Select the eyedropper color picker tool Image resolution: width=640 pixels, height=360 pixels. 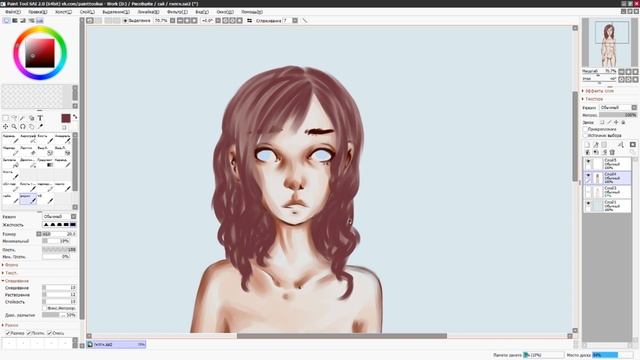coord(40,127)
